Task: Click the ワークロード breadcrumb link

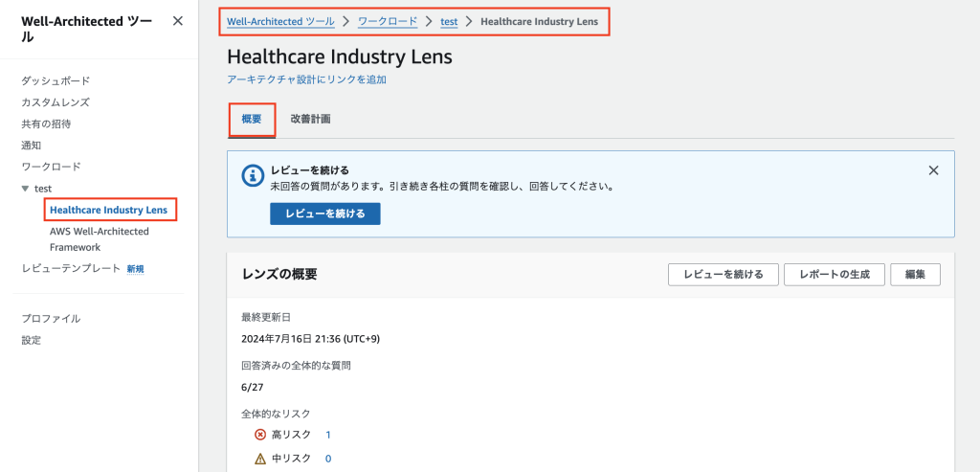Action: (388, 21)
